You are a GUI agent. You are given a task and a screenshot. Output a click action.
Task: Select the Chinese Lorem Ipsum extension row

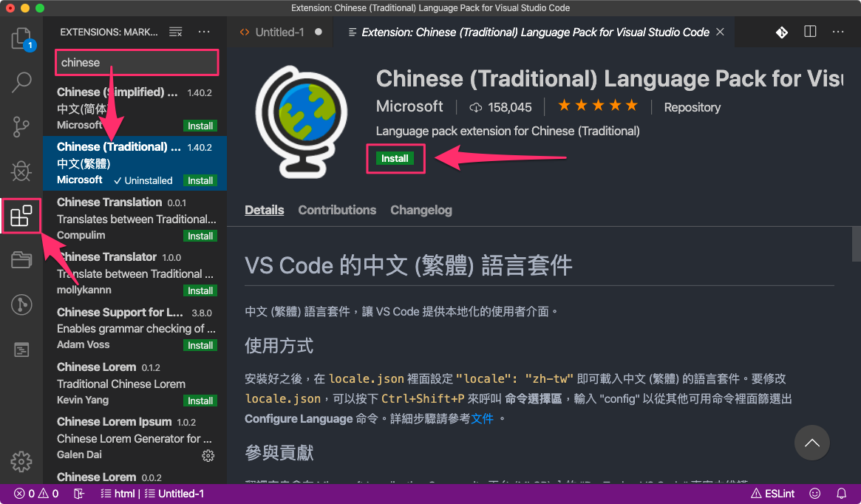[x=135, y=437]
